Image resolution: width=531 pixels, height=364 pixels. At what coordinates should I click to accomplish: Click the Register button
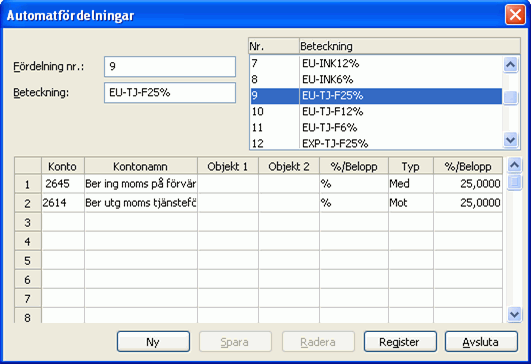[x=400, y=342]
